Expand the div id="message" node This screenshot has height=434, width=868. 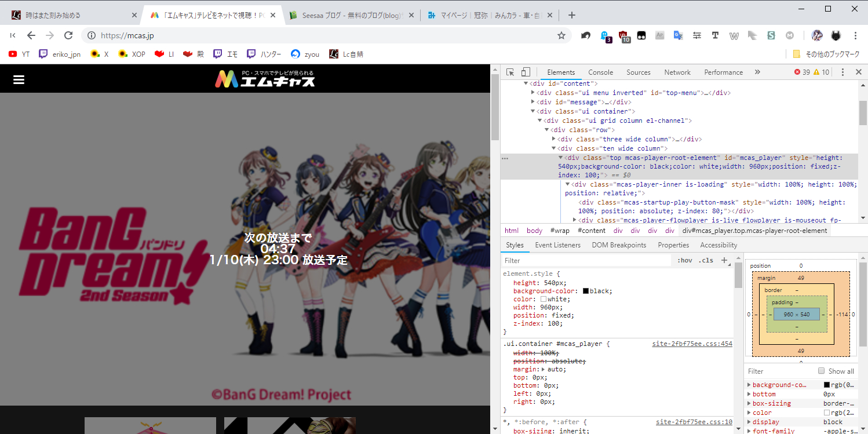coord(533,102)
